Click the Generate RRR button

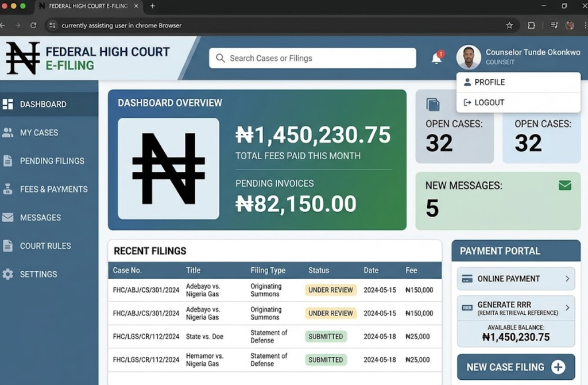tap(516, 308)
